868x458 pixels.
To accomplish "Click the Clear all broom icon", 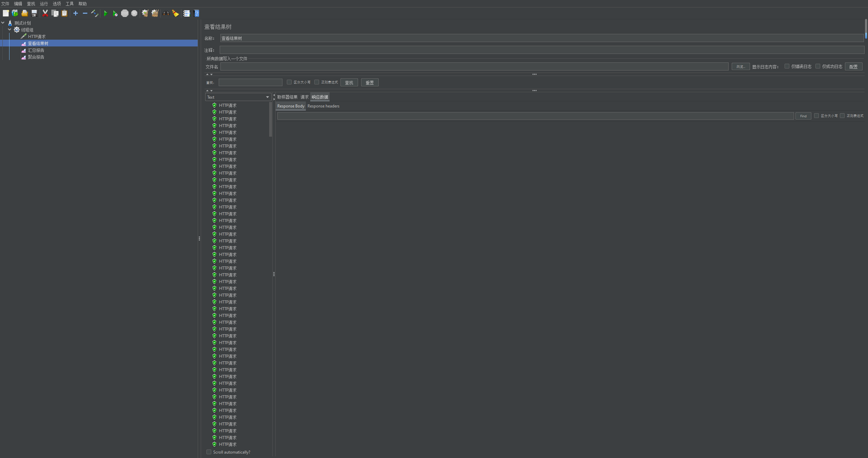I will [x=155, y=14].
